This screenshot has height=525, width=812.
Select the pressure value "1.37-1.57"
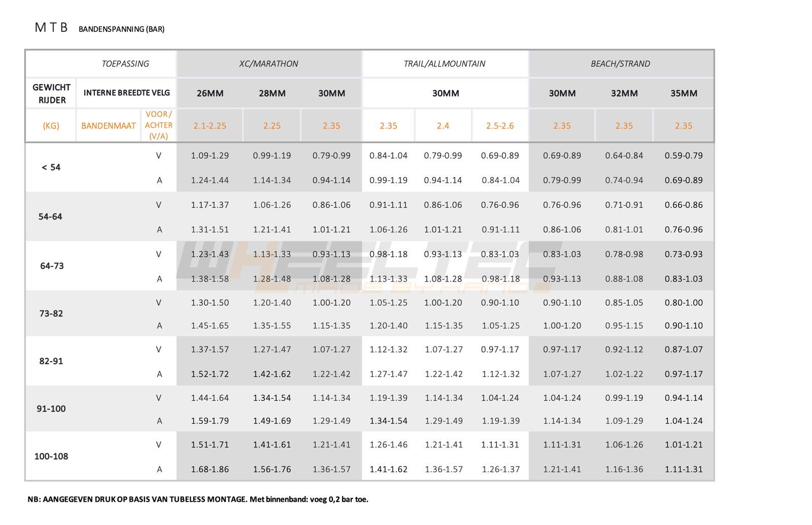click(x=210, y=349)
